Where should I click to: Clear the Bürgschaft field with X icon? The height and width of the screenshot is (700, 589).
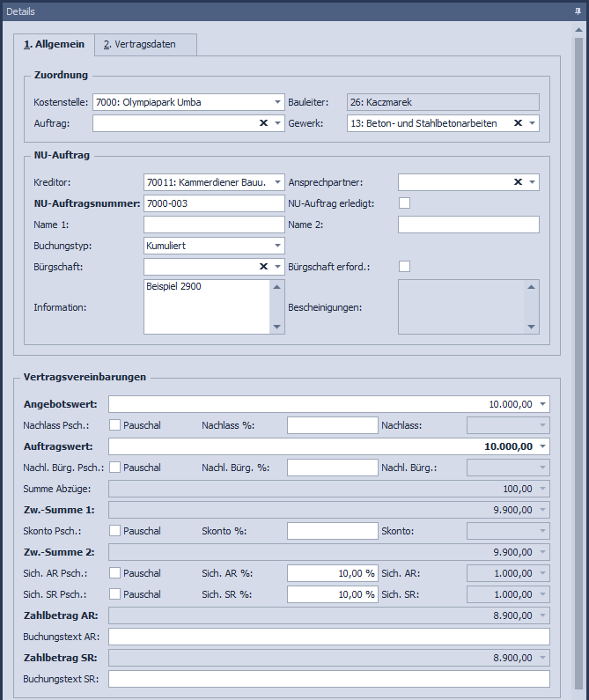(263, 266)
